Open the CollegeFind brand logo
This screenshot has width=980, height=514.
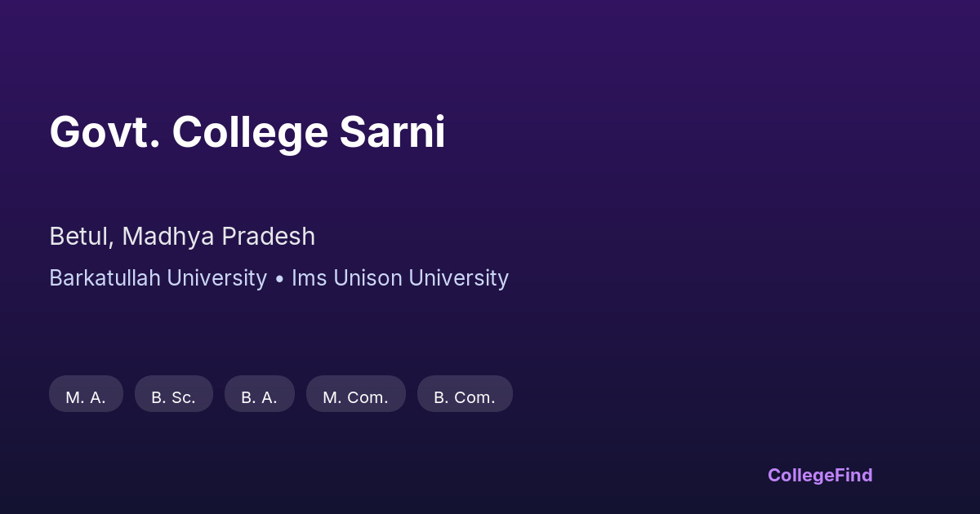pos(819,475)
